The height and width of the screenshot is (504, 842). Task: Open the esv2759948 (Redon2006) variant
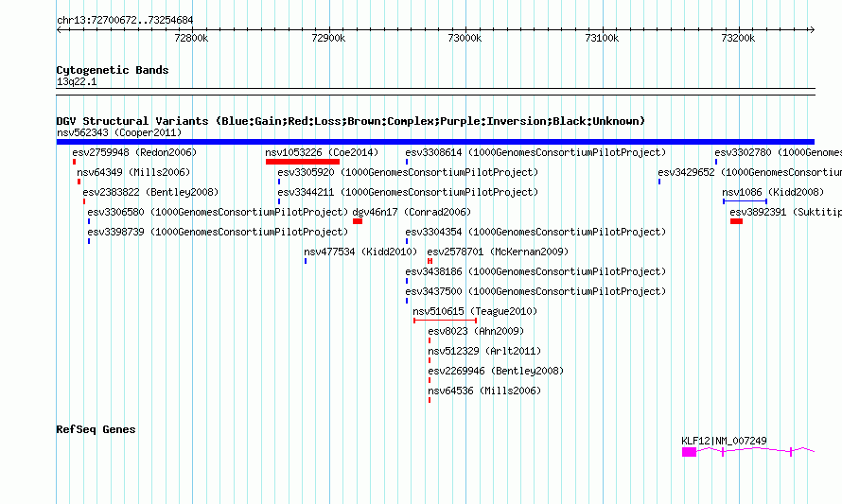tap(134, 152)
